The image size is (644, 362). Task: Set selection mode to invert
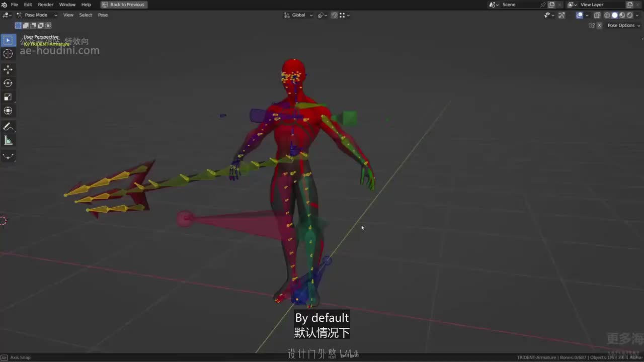click(41, 25)
